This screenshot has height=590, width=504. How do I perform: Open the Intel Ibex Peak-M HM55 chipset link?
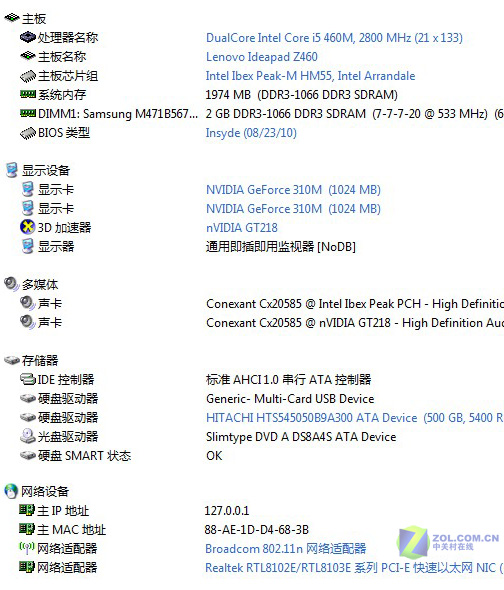coord(311,76)
